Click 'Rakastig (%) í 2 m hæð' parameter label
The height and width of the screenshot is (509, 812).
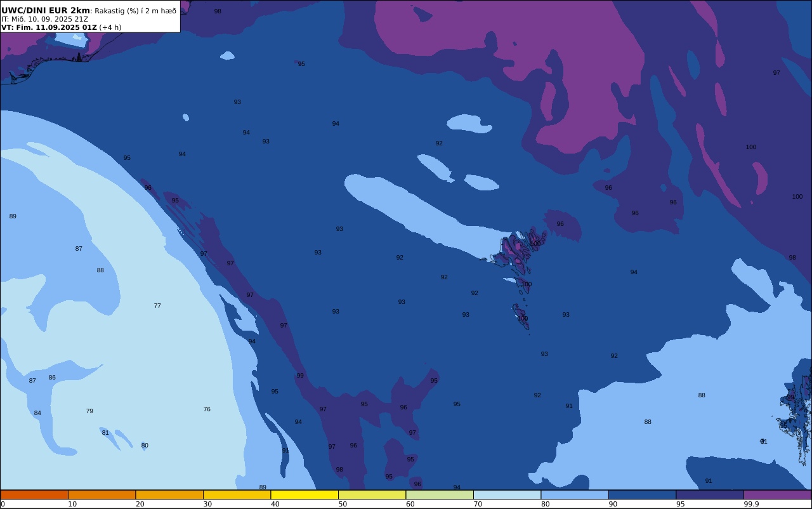point(135,11)
